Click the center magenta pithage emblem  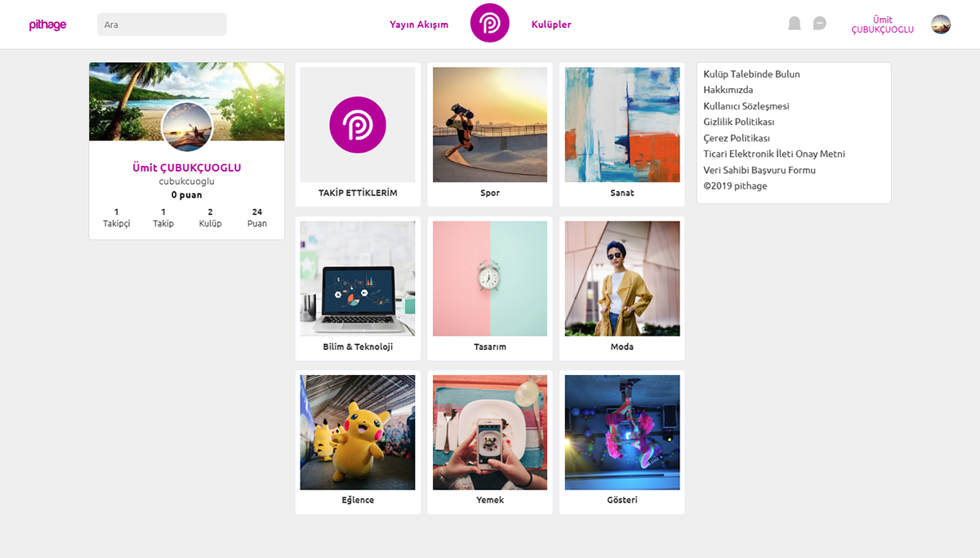[x=490, y=23]
